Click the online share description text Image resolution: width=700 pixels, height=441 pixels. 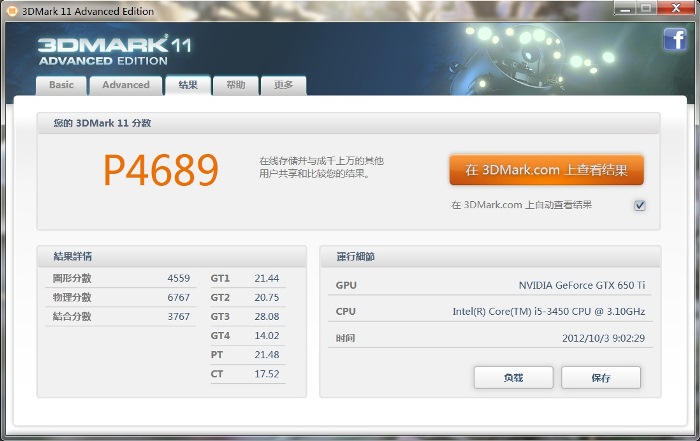tap(321, 167)
